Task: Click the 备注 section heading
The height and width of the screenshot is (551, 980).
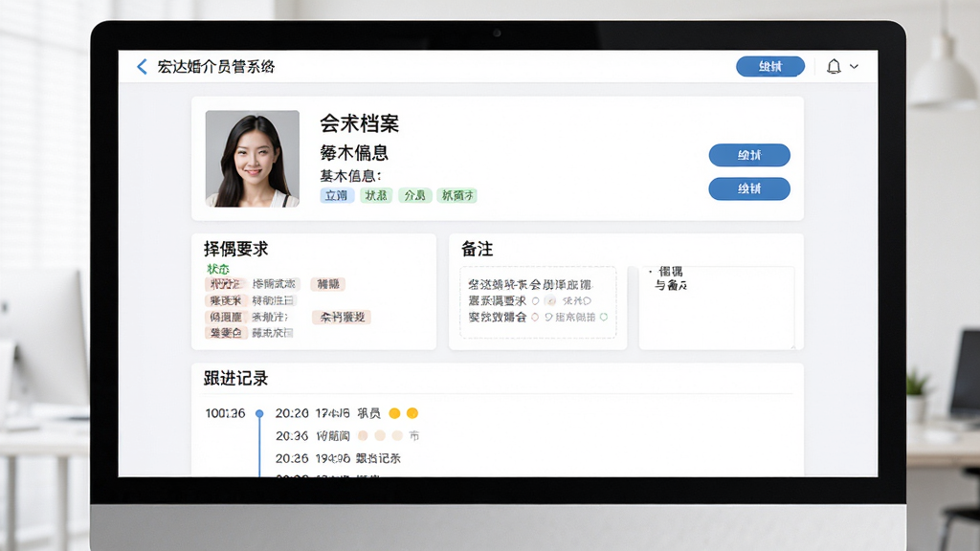Action: coord(477,250)
